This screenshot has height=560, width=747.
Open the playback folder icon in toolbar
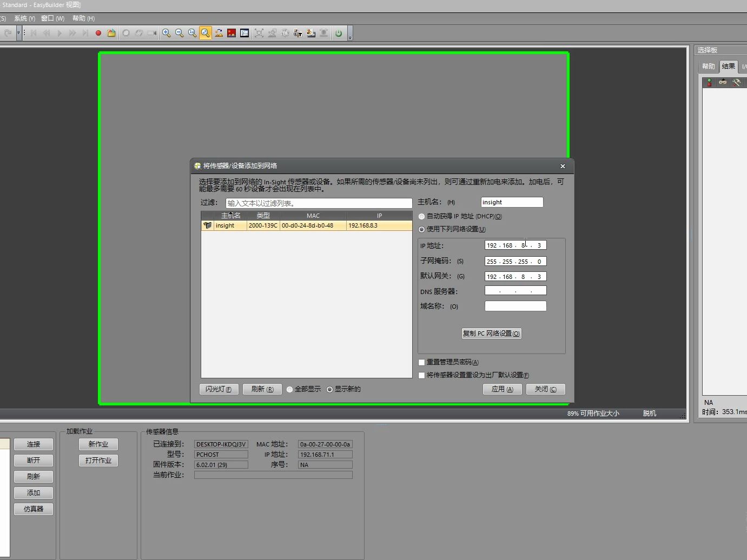click(x=111, y=33)
